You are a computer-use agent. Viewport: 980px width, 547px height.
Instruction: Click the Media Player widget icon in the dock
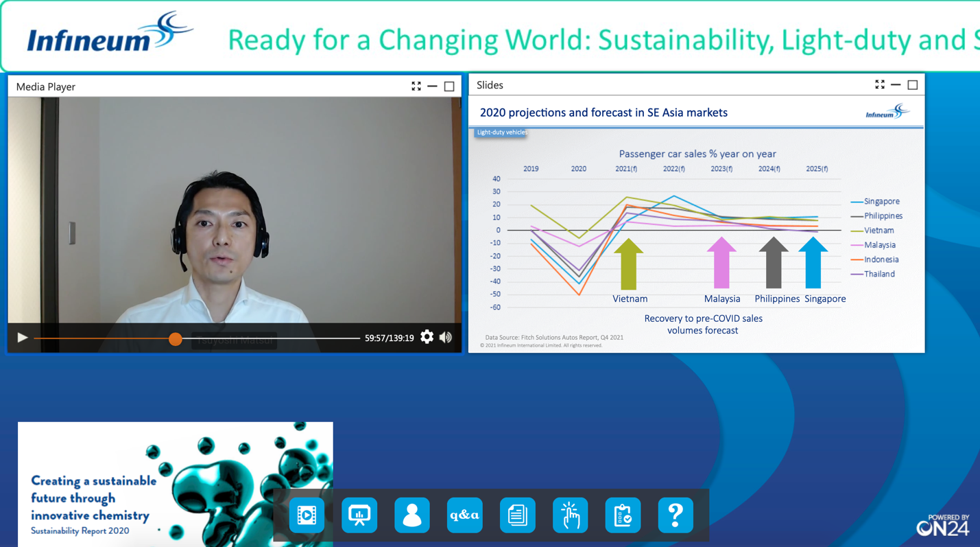coord(307,515)
